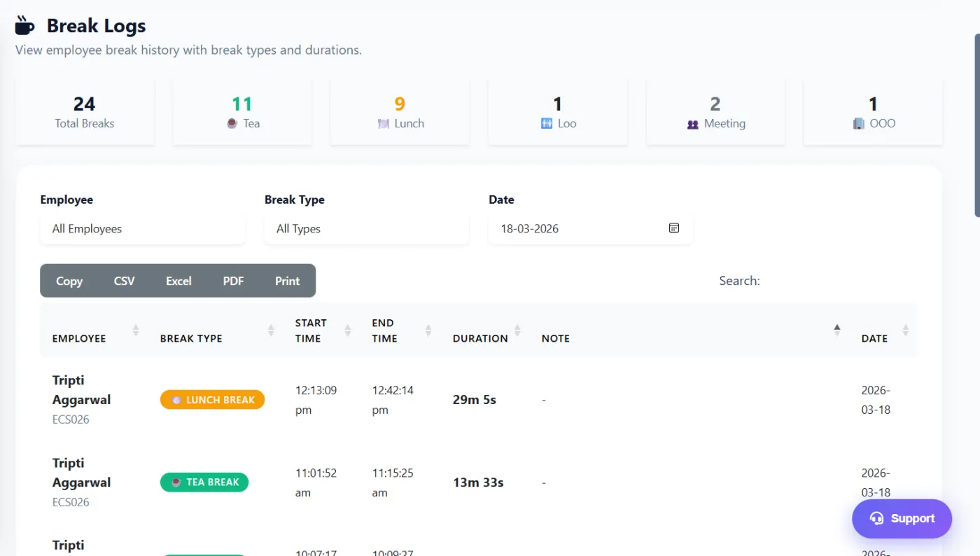
Task: Export table to Excel
Action: [x=178, y=281]
